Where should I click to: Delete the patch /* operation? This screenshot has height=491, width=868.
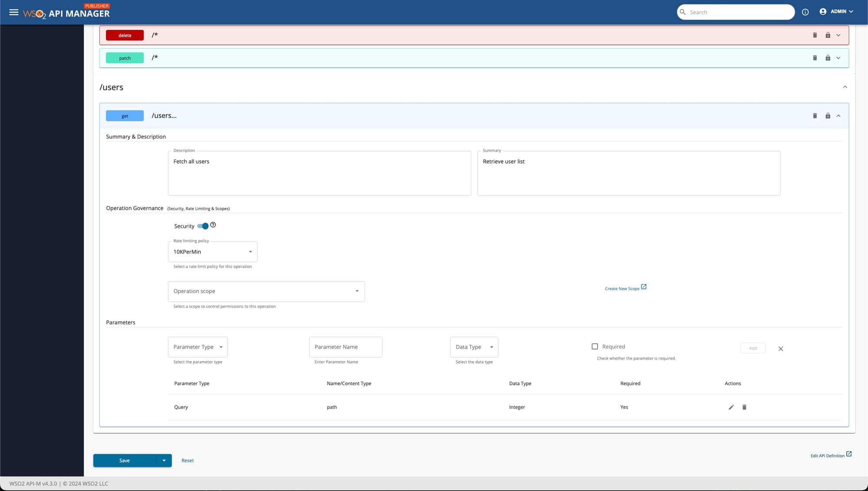pos(815,58)
